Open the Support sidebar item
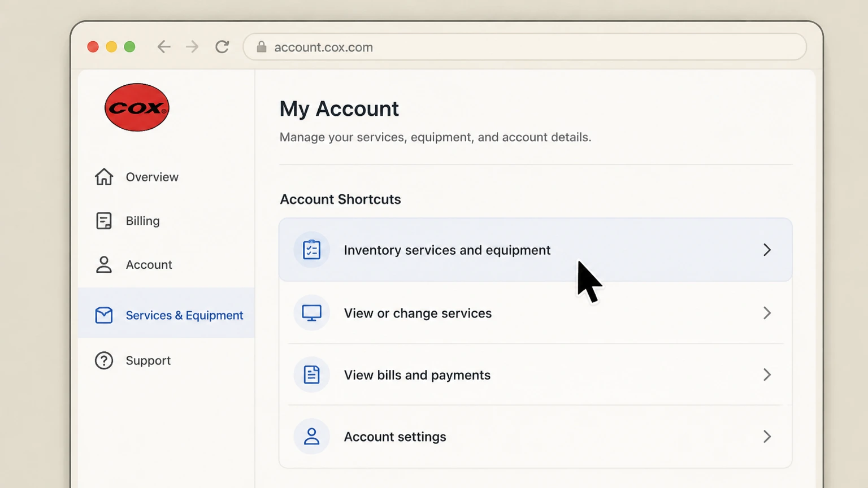 click(166, 360)
